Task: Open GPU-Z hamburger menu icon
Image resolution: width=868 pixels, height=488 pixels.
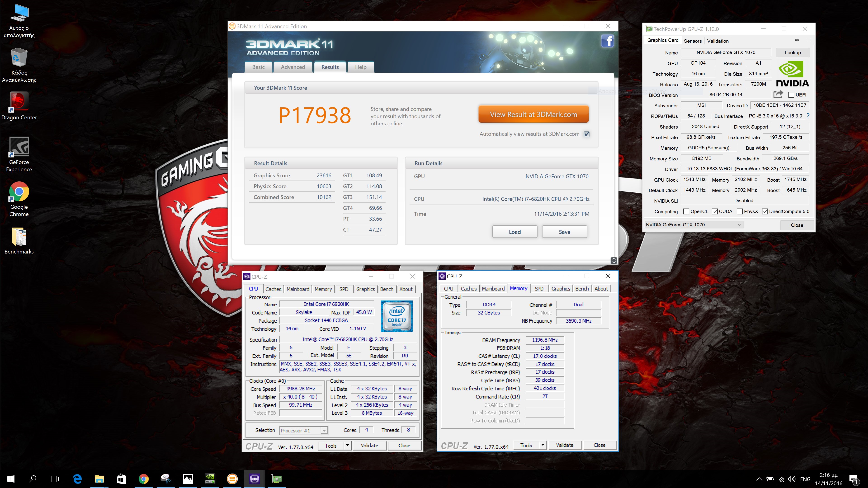Action: tap(809, 40)
